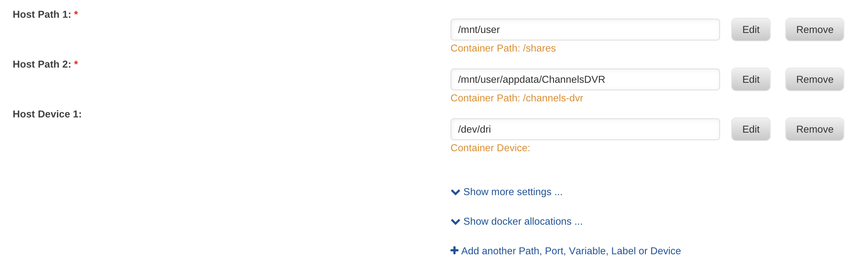Expand the Show more settings link
The image size is (868, 272).
[x=513, y=192]
